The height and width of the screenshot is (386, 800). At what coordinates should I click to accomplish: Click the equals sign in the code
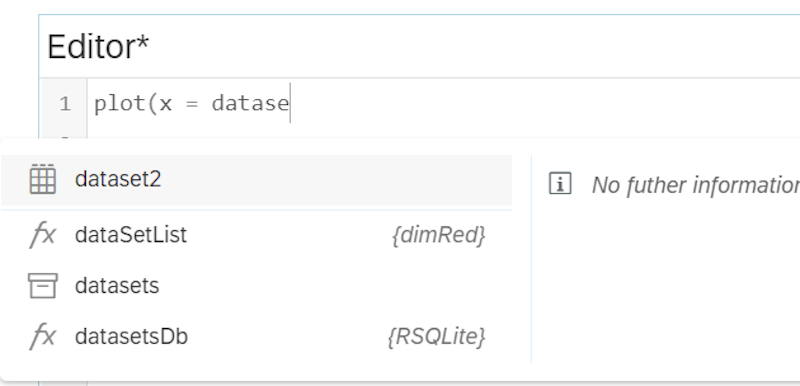click(191, 105)
